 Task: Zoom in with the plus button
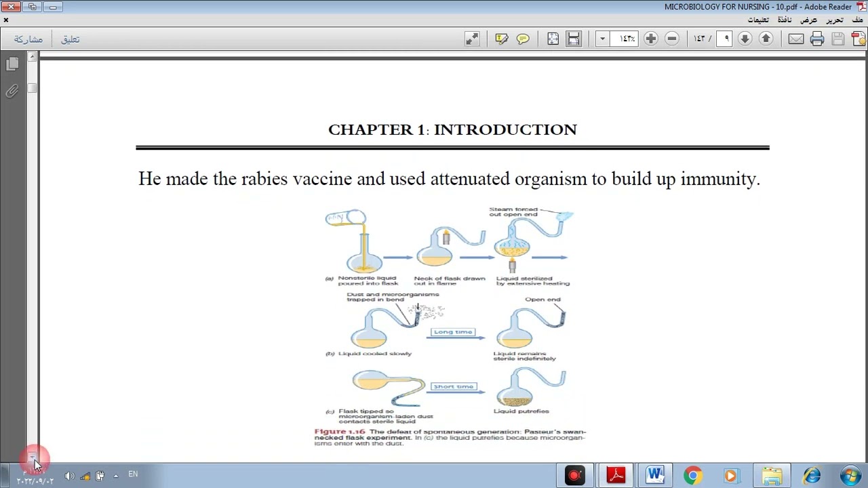(x=650, y=39)
